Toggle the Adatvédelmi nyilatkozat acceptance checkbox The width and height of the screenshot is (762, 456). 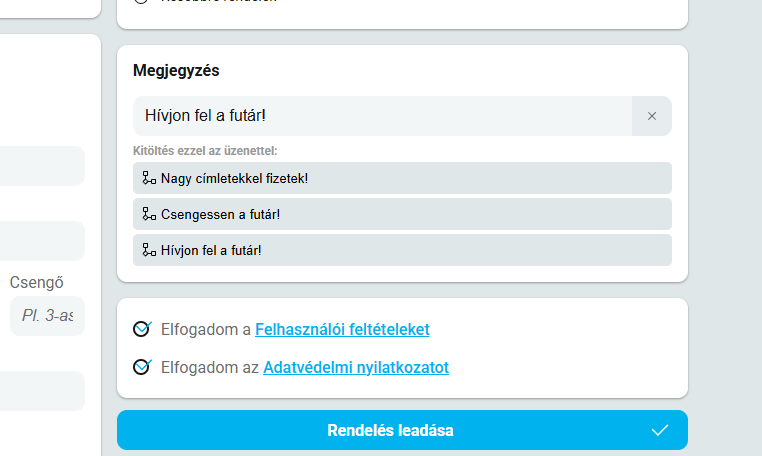(141, 367)
